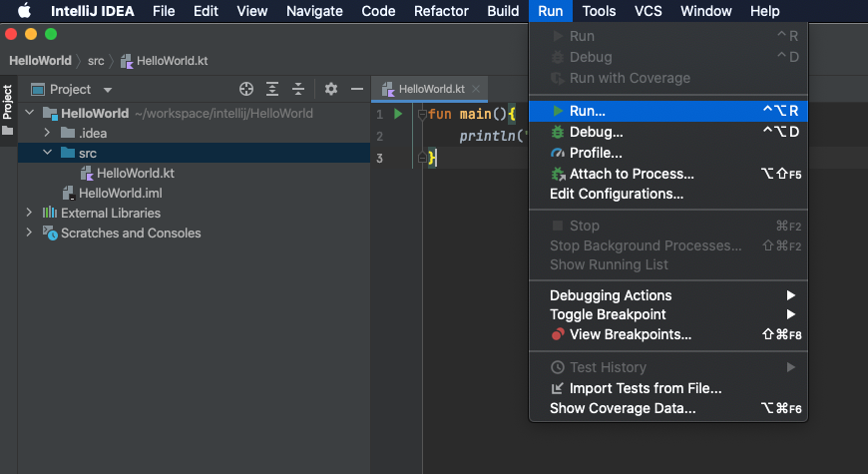Click the Debugging Actions submenu arrow
The image size is (868, 474).
[791, 295]
